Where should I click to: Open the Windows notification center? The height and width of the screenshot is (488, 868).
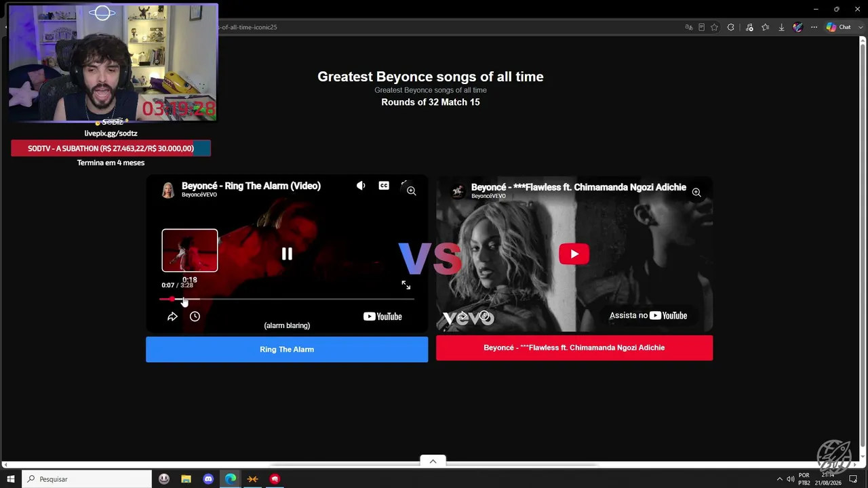click(853, 479)
